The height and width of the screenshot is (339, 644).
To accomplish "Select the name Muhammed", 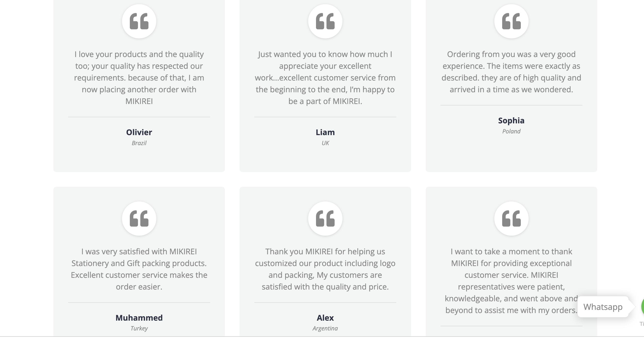I will pos(139,318).
